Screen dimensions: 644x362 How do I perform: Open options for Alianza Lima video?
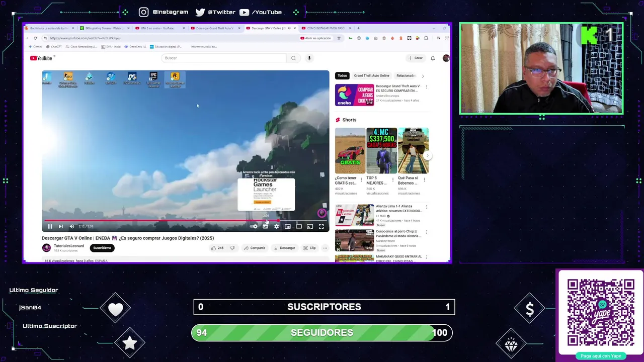click(427, 207)
